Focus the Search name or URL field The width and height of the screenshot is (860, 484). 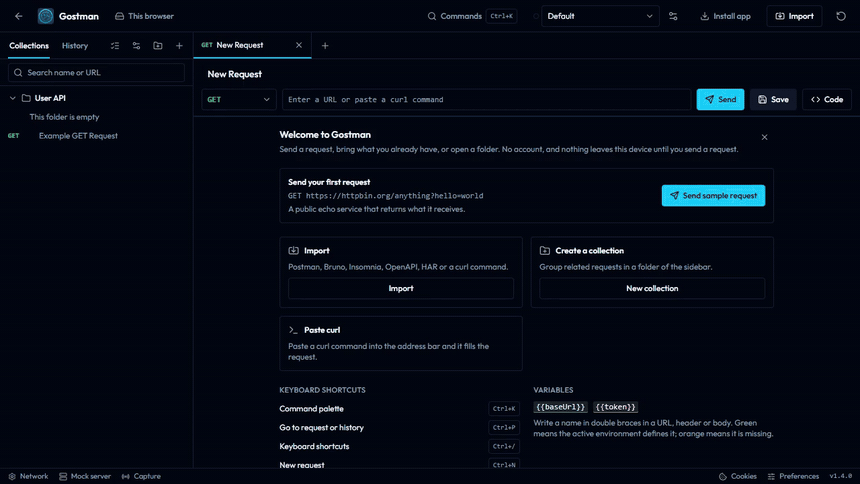click(97, 72)
